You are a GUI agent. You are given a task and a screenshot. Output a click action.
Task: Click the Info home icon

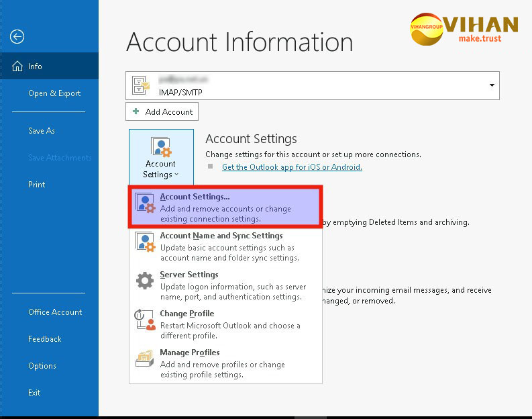(x=17, y=66)
